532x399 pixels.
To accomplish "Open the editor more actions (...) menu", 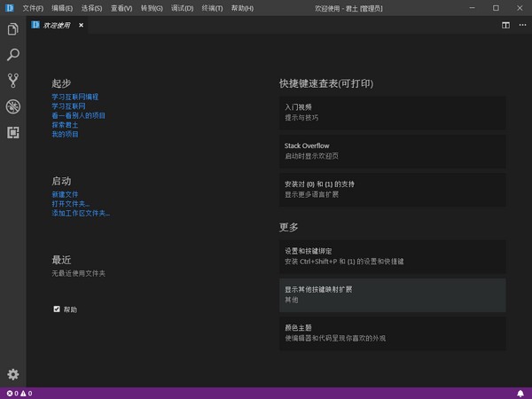I will coord(520,25).
